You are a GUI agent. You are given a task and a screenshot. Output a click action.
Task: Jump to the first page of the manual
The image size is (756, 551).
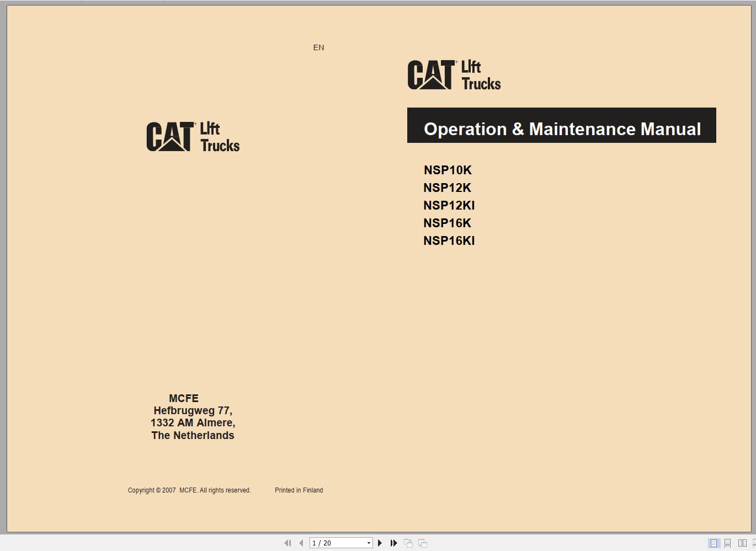coord(288,543)
